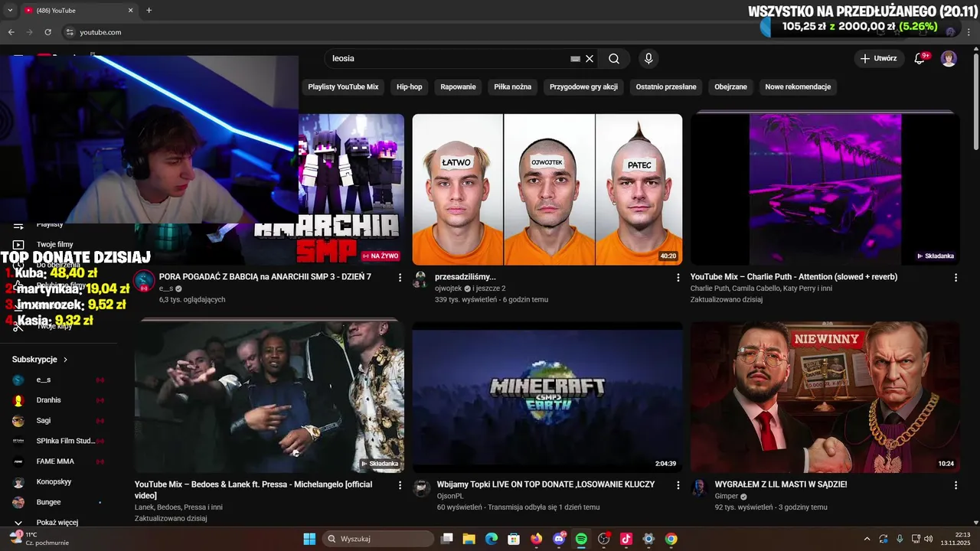Open the browser tab search dropdown
Image resolution: width=980 pixels, height=551 pixels.
(10, 10)
